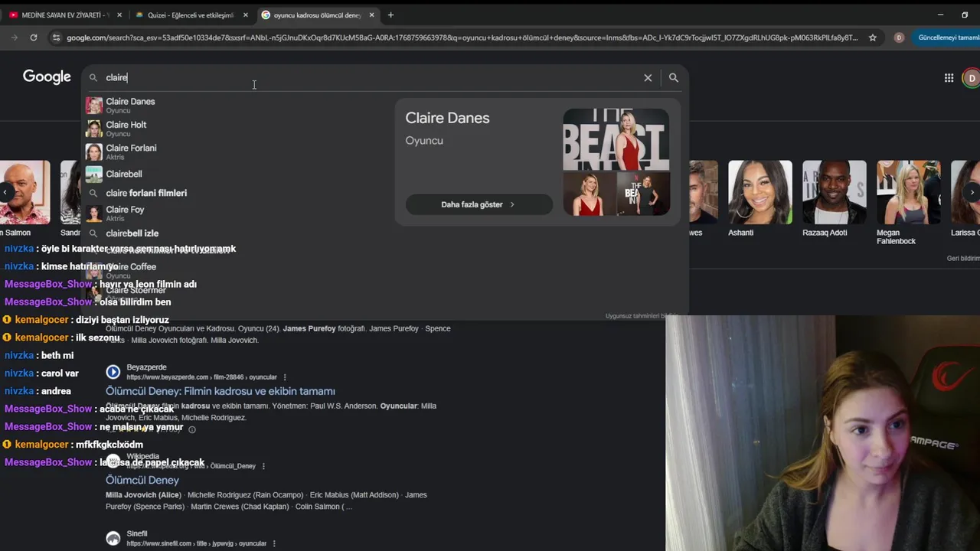Viewport: 980px width, 551px height.
Task: Close the oyuncu kadrosu ölümcül deney tab
Action: point(371,15)
